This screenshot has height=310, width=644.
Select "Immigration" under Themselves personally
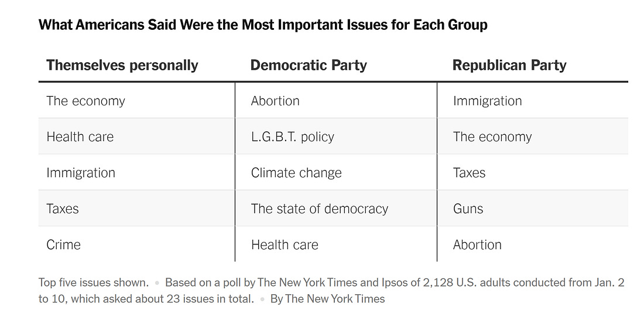pos(81,173)
